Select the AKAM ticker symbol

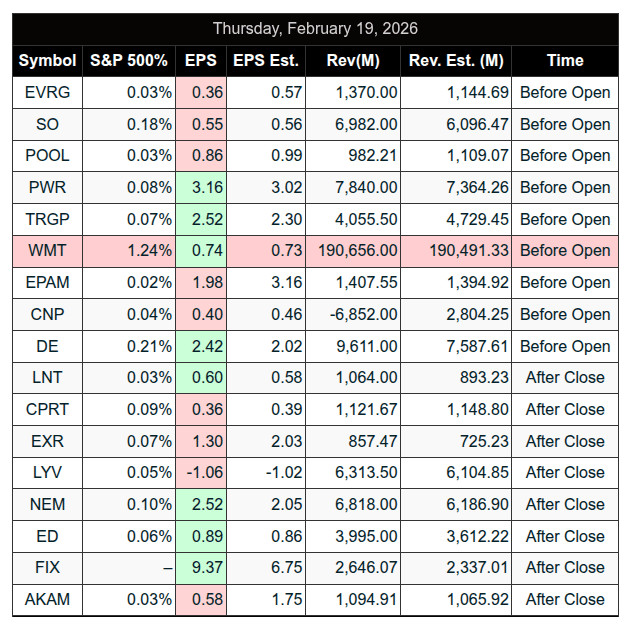tap(47, 599)
